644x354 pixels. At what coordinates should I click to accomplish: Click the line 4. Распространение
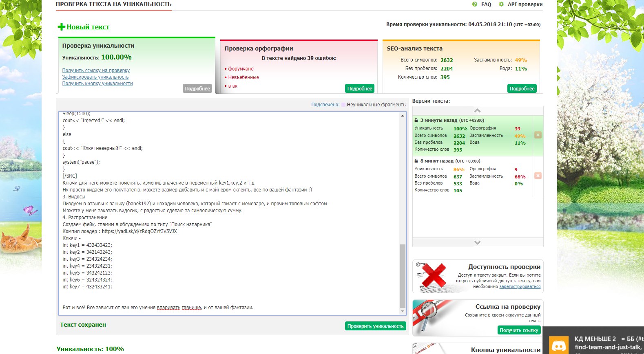coord(85,218)
